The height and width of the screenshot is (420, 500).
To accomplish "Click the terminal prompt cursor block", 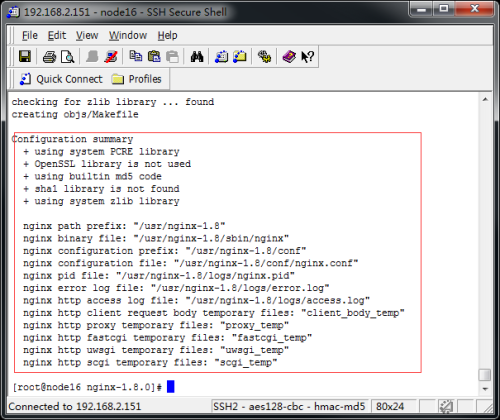I will (x=171, y=387).
